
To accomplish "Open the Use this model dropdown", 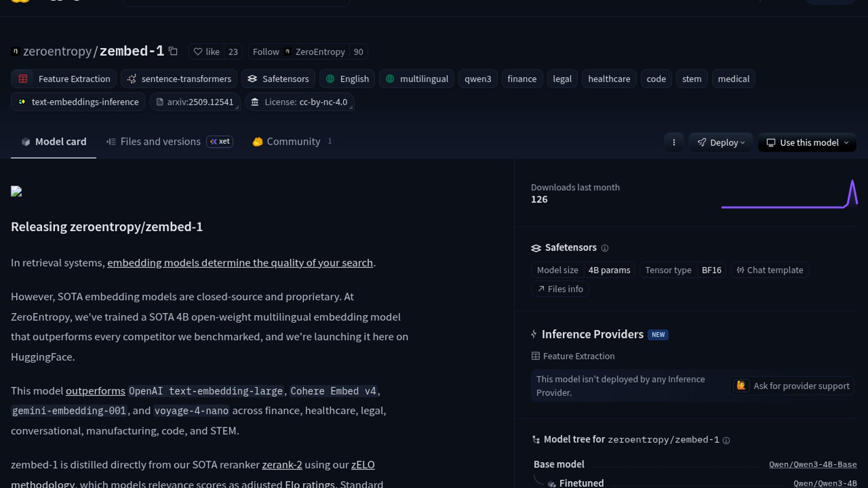I will (x=807, y=143).
